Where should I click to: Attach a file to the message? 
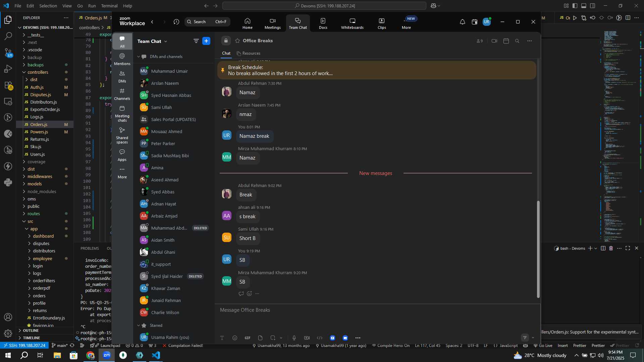click(x=260, y=338)
